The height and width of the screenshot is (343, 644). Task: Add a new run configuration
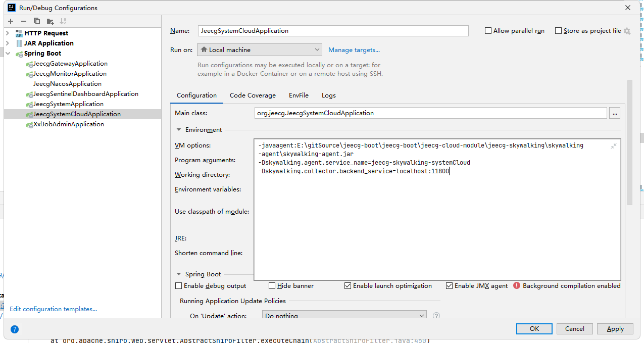tap(11, 21)
